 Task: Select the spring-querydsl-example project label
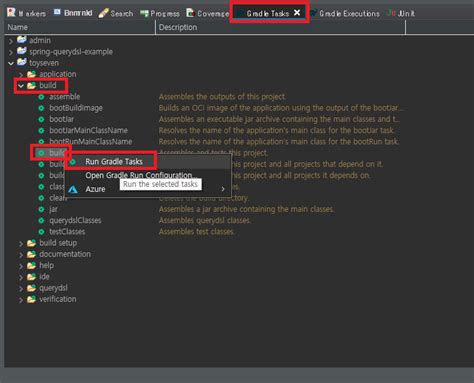71,52
